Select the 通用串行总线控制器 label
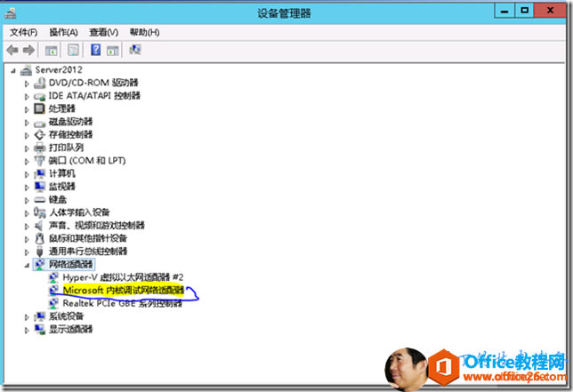Screen dimensions: 573x392 pyautogui.click(x=88, y=252)
